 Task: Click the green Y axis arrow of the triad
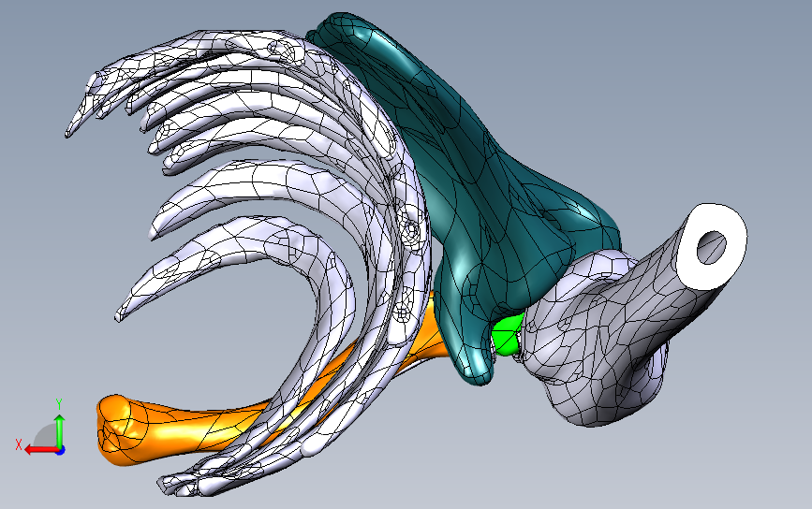60,430
